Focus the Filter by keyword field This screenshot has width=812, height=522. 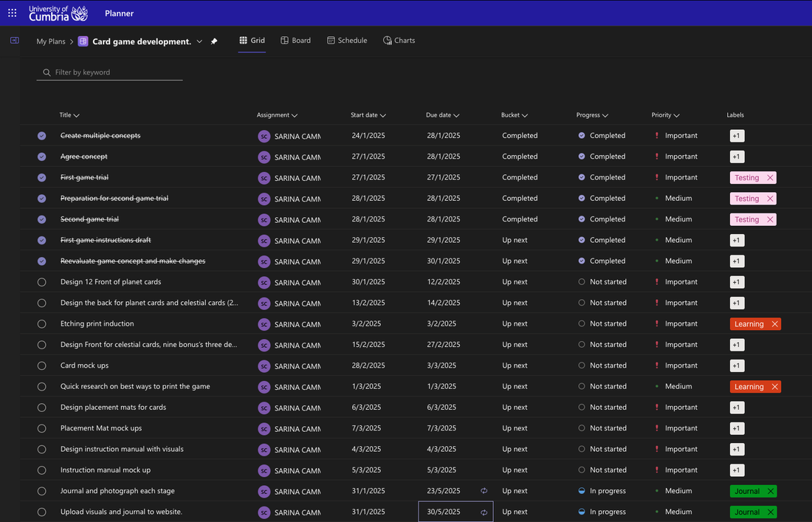tap(109, 72)
